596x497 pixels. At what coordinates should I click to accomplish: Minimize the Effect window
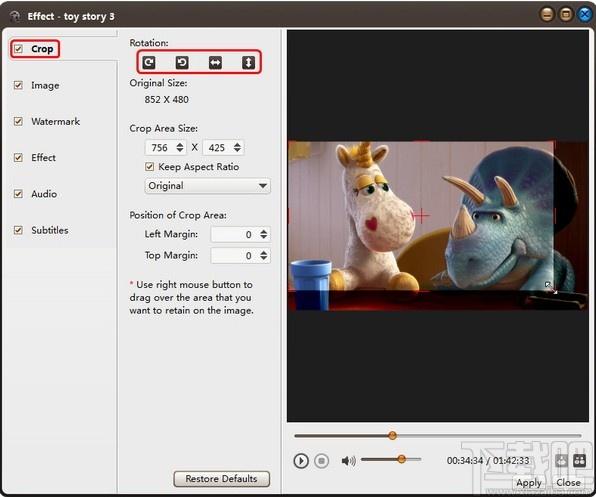(547, 15)
